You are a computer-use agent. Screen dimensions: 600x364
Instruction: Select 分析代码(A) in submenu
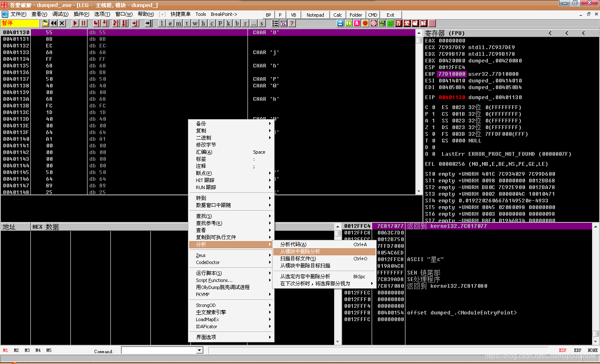point(325,244)
